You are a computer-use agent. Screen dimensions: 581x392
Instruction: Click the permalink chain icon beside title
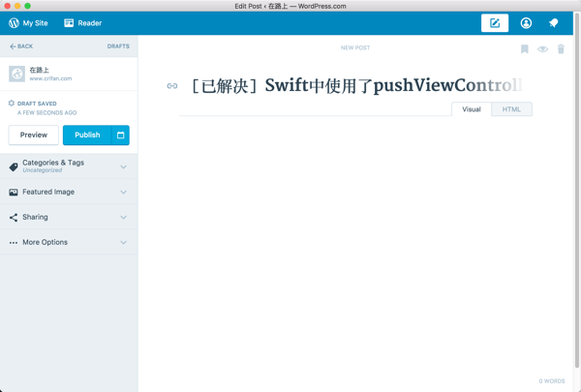172,86
